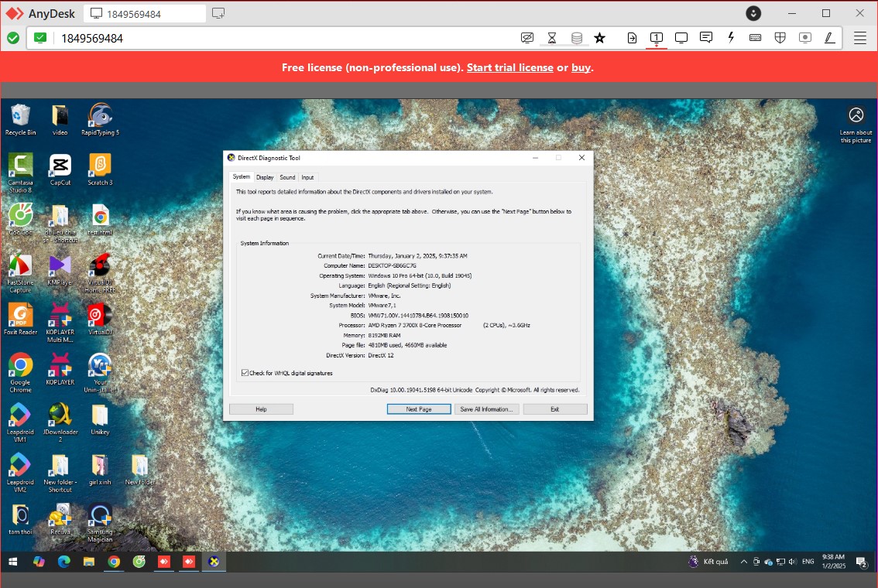Open the AnyDesk hamburger main menu
The height and width of the screenshot is (588, 878).
click(x=859, y=38)
